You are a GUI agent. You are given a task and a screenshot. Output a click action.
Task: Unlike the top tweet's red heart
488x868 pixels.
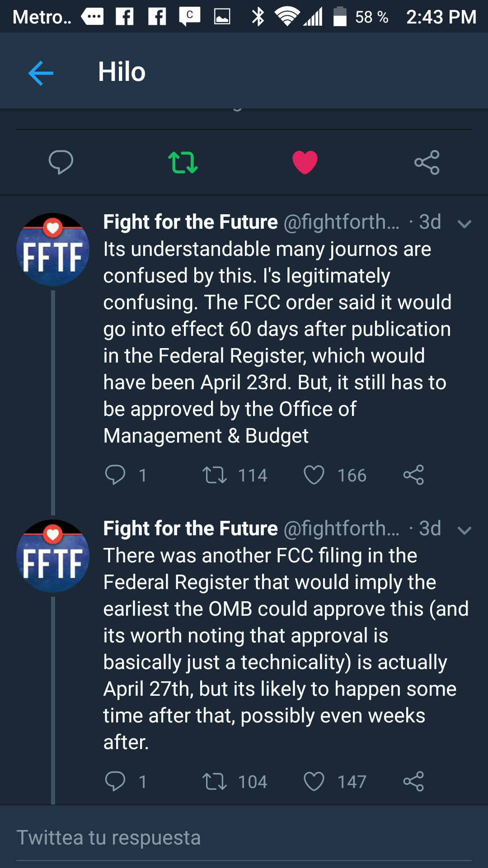(305, 162)
